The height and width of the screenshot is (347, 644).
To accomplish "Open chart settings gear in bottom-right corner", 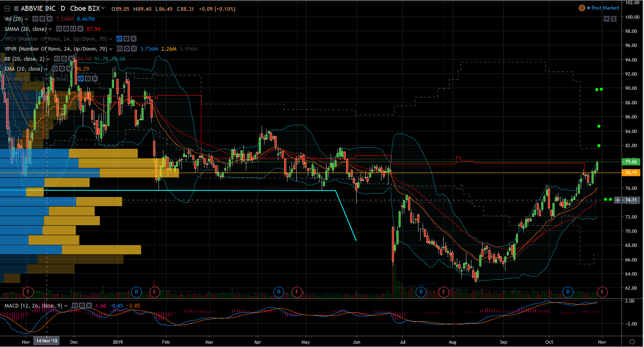I will click(632, 342).
